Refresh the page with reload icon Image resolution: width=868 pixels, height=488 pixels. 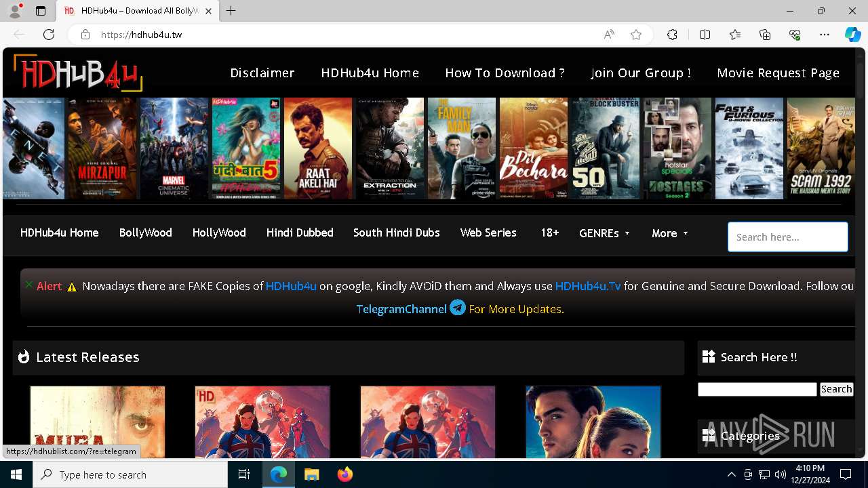click(49, 35)
